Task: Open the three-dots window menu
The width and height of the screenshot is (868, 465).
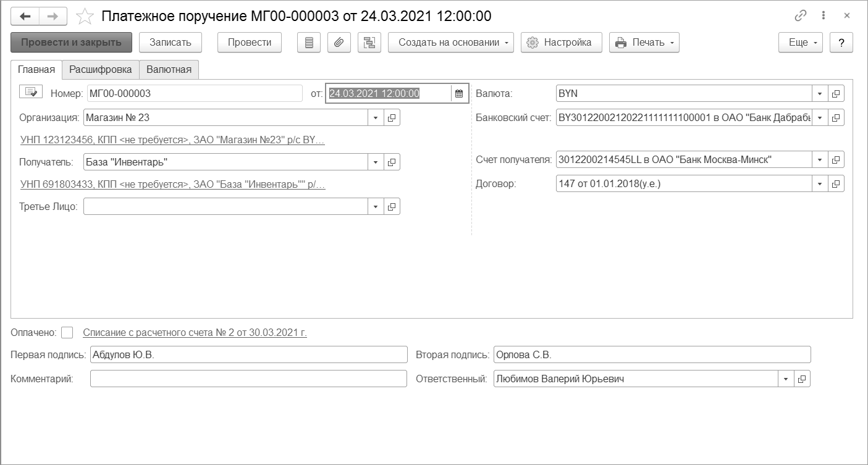Action: [x=824, y=16]
